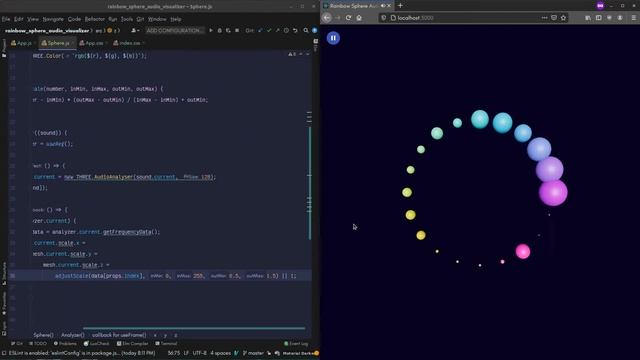Screen dimensions: 640x360
Task: Show Git history clock icon
Action: 286,31
